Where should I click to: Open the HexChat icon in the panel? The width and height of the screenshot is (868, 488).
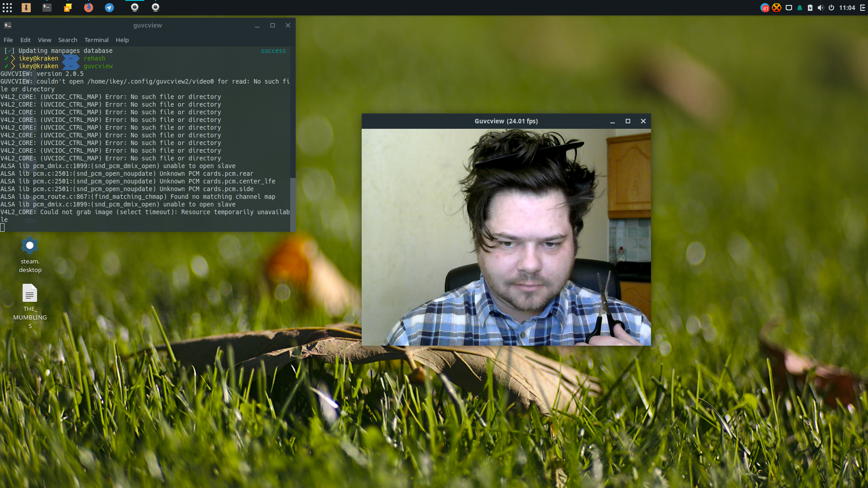click(x=68, y=8)
